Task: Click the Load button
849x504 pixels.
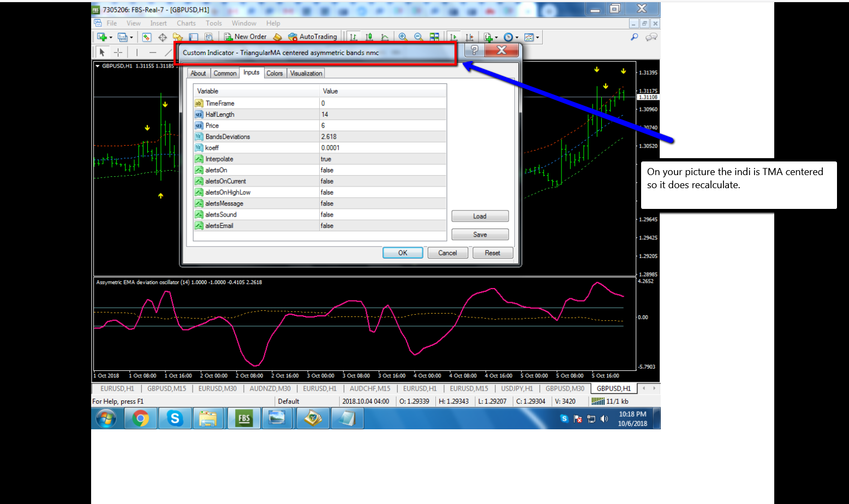Action: 480,216
